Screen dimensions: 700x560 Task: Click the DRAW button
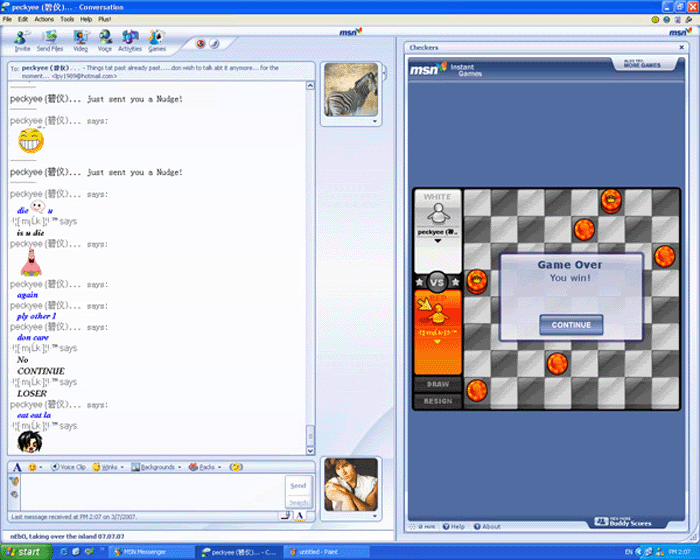(438, 384)
